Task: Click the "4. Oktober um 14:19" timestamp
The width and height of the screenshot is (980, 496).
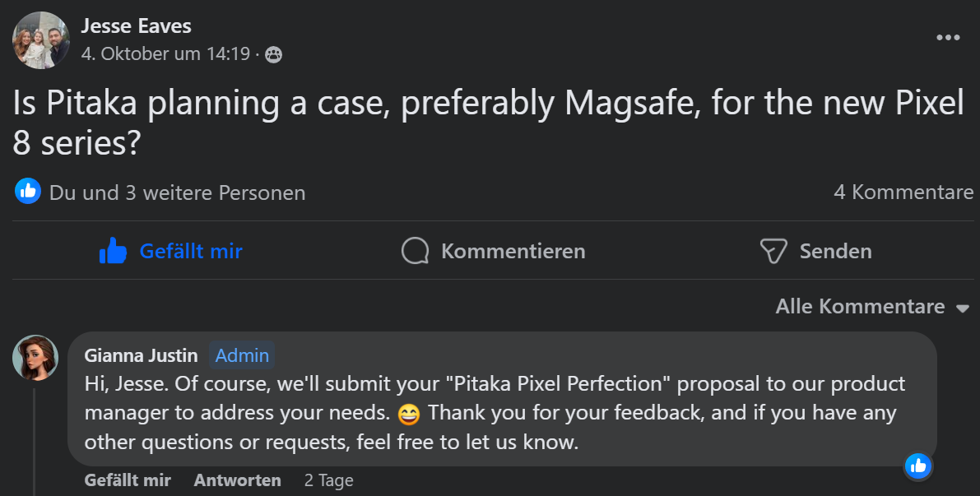Action: click(165, 54)
